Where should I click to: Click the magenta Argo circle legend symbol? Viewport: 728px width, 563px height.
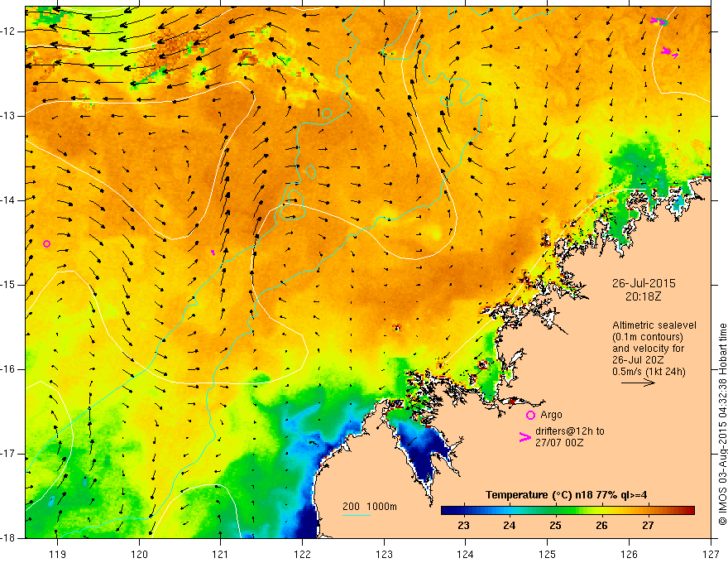530,415
